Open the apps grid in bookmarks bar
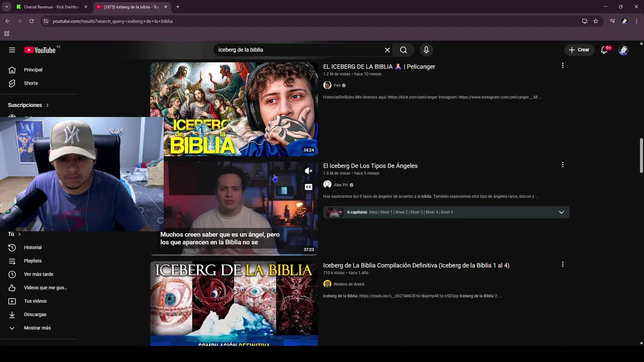This screenshot has height=362, width=644. pyautogui.click(x=7, y=34)
